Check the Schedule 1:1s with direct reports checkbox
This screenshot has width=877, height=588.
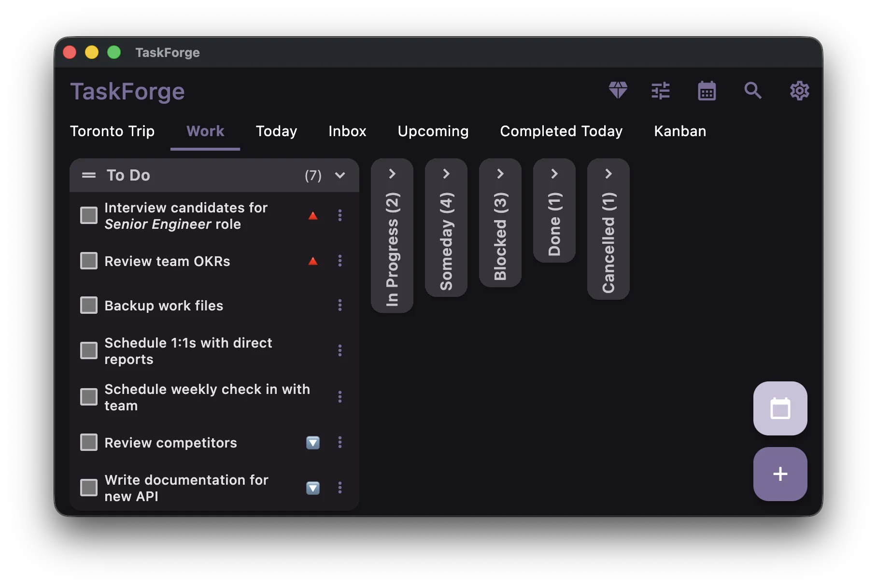89,350
